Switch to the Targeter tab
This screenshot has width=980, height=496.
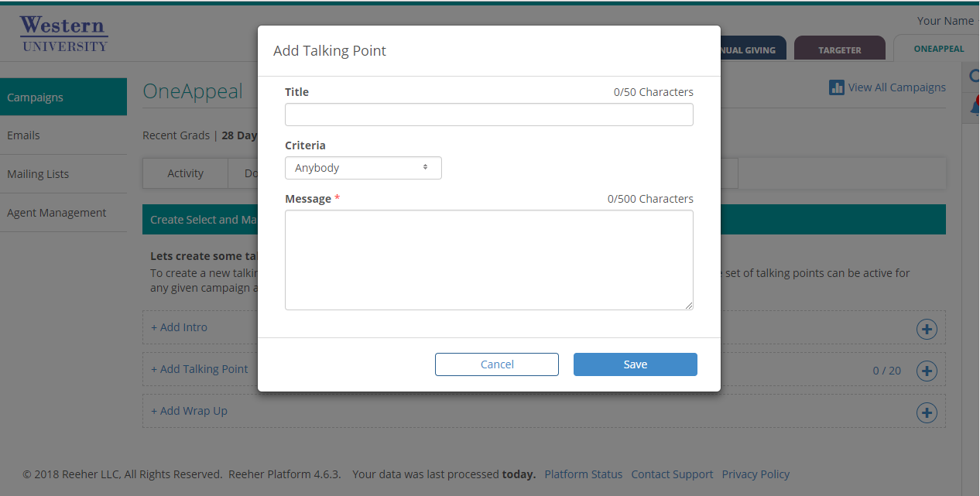click(839, 50)
